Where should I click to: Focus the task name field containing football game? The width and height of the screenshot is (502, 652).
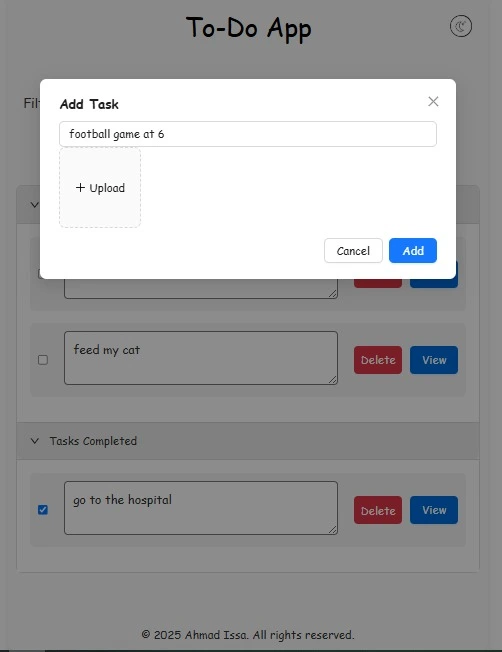point(248,134)
